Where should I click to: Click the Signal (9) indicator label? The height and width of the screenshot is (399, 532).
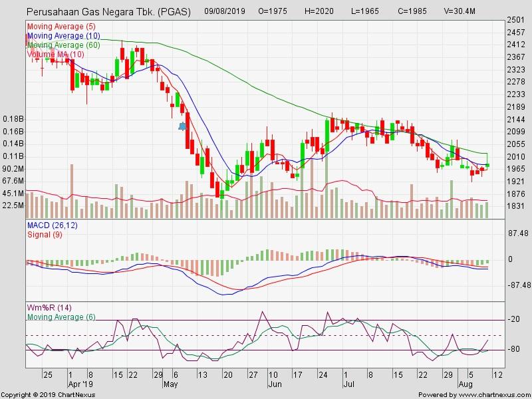point(45,235)
